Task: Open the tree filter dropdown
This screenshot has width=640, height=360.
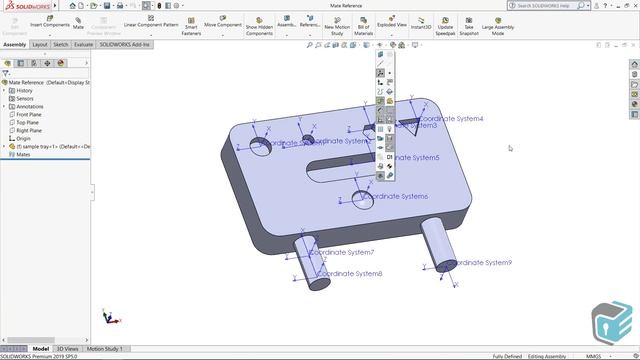Action: 6,74
